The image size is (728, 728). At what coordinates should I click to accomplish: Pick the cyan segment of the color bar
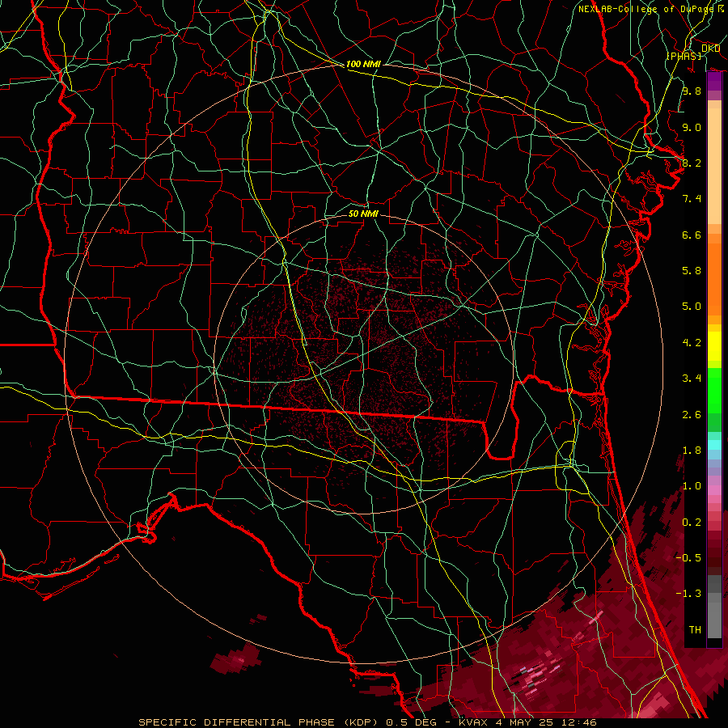pos(714,445)
